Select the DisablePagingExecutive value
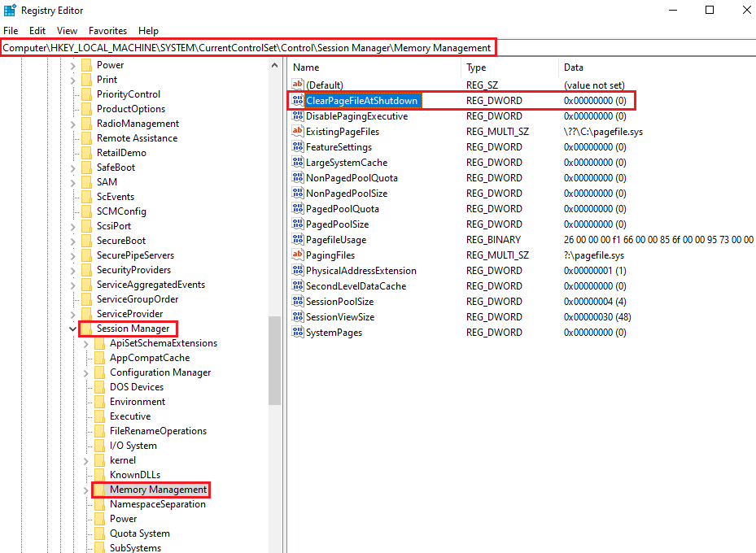 tap(356, 116)
